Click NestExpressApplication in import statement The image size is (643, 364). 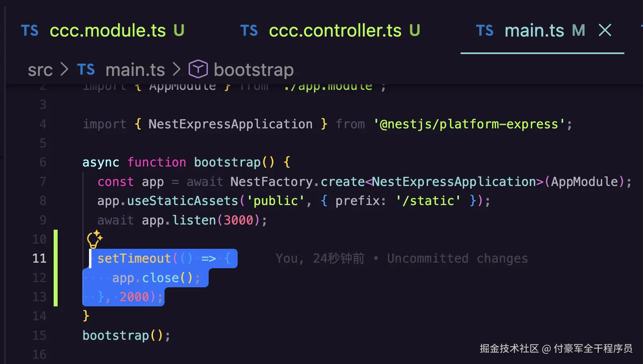click(230, 124)
